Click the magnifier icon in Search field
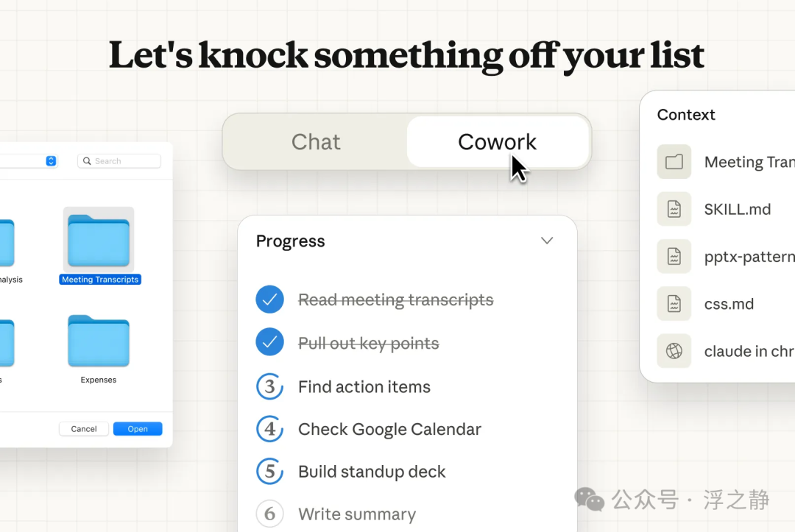Viewport: 795px width, 532px height. 88,161
